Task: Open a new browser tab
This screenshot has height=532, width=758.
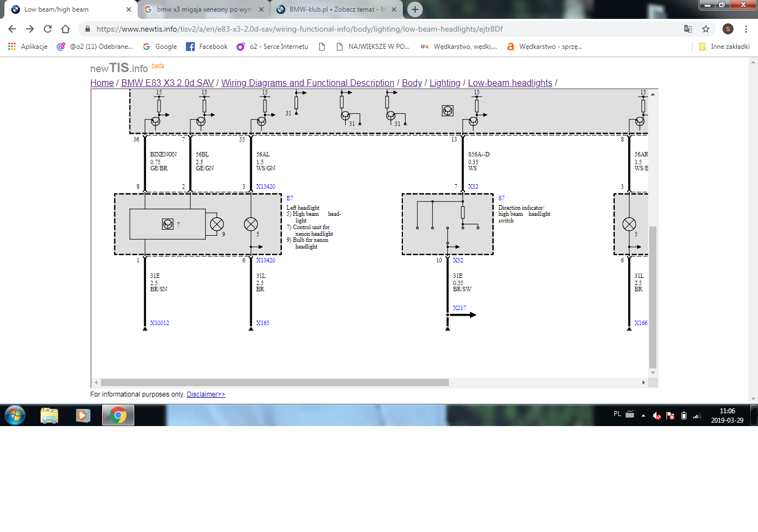Action: (x=415, y=9)
